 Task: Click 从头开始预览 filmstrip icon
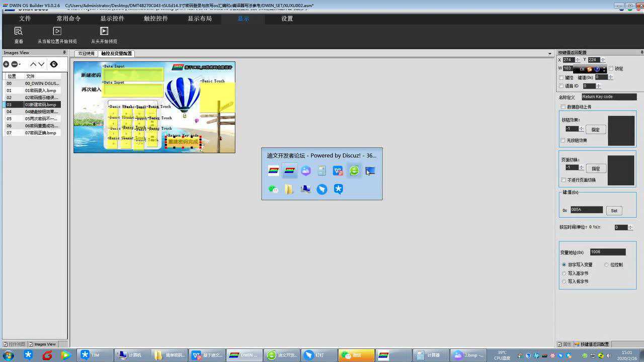tap(104, 31)
